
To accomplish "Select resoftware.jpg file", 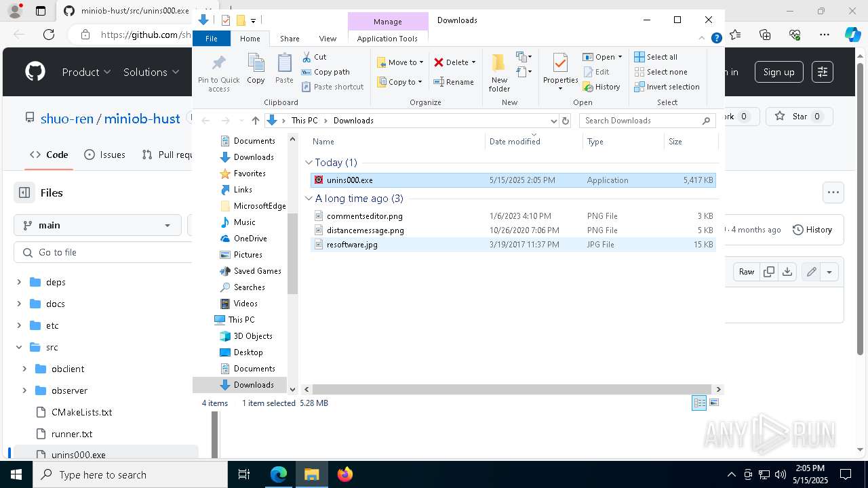I will (513, 245).
